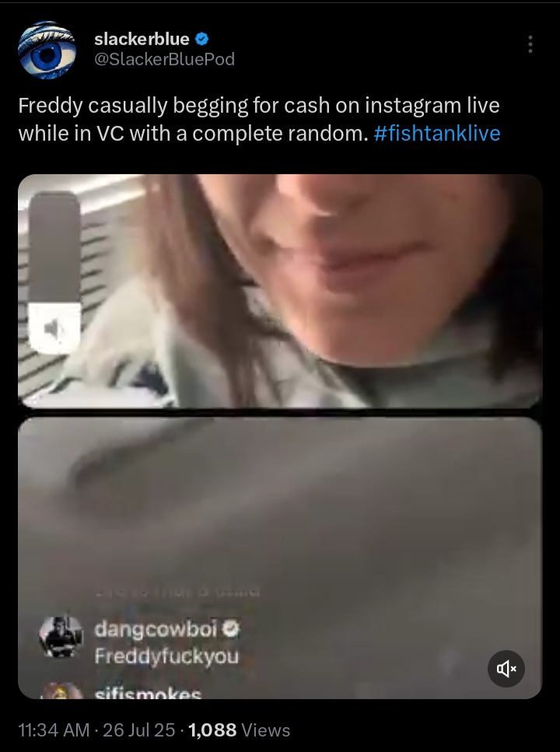Click the lower gray video call frame
Viewport: 560px width, 752px height.
tap(280, 558)
